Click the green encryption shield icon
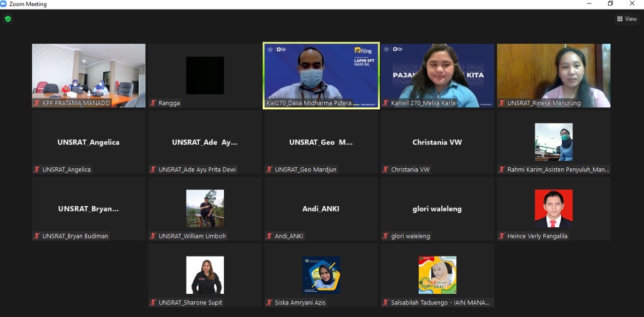644x317 pixels. [x=8, y=19]
